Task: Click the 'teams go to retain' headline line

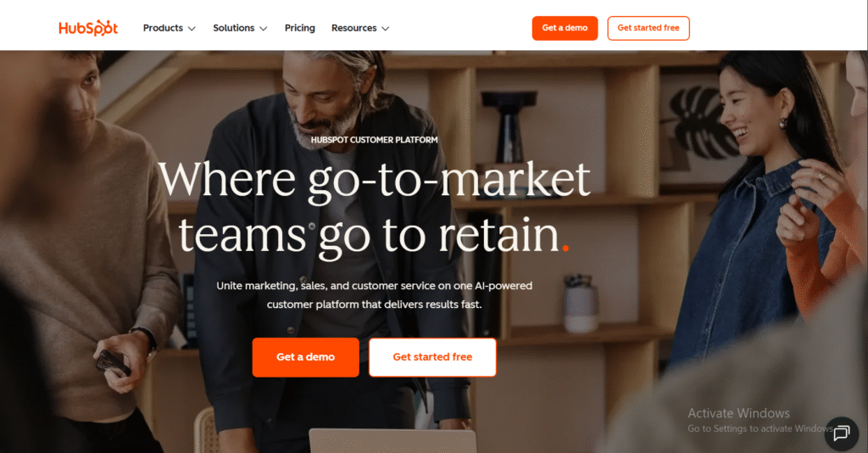Action: [368, 237]
